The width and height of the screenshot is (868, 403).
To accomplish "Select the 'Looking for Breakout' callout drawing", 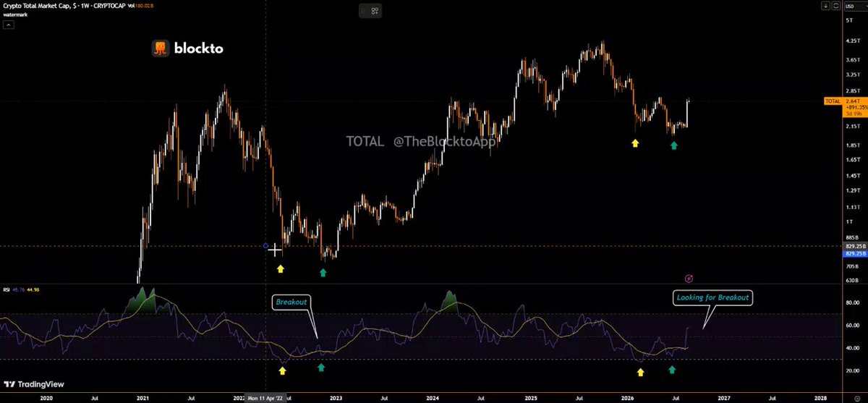I will [x=712, y=297].
